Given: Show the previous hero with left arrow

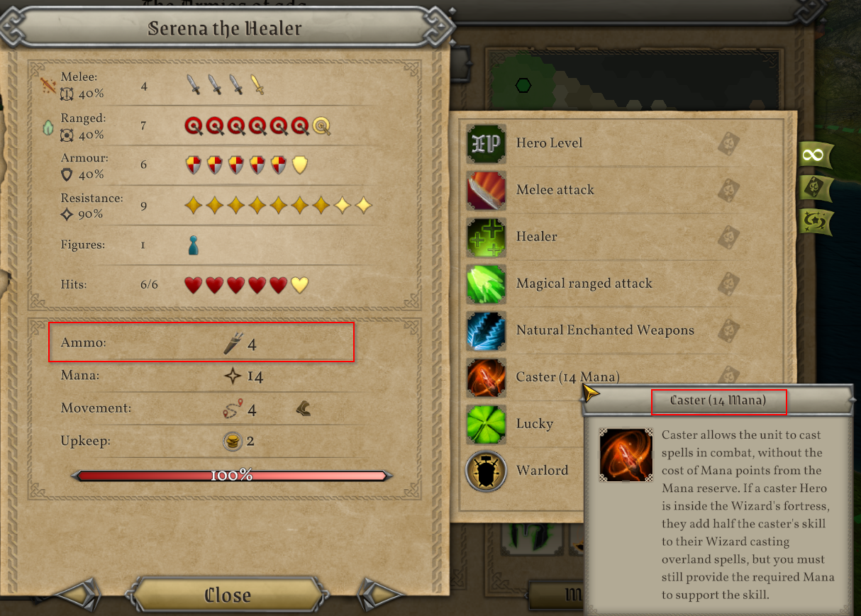Looking at the screenshot, I should [x=77, y=594].
